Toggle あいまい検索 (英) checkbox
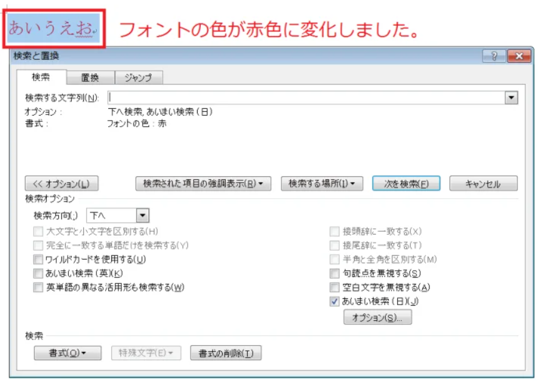 pyautogui.click(x=39, y=273)
